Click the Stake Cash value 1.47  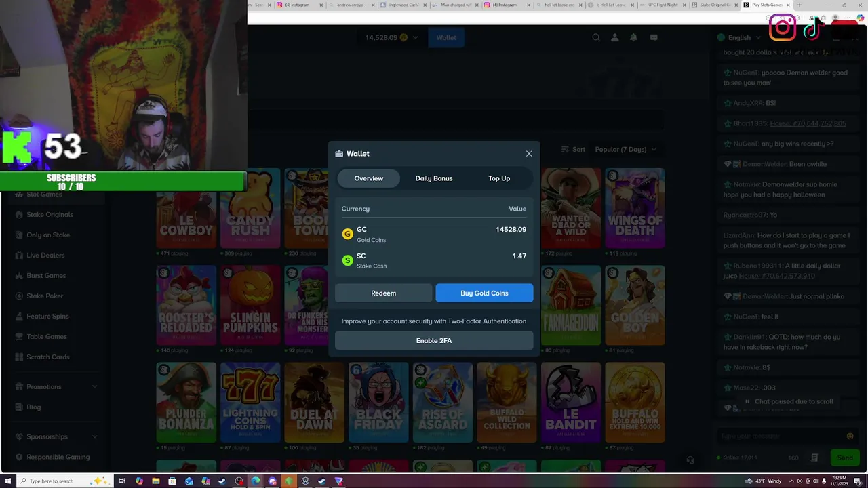coord(519,256)
